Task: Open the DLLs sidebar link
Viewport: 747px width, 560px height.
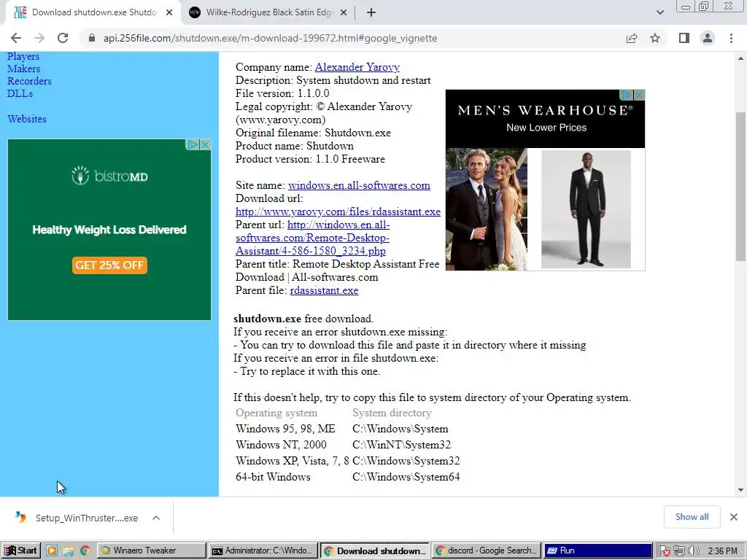Action: point(20,93)
